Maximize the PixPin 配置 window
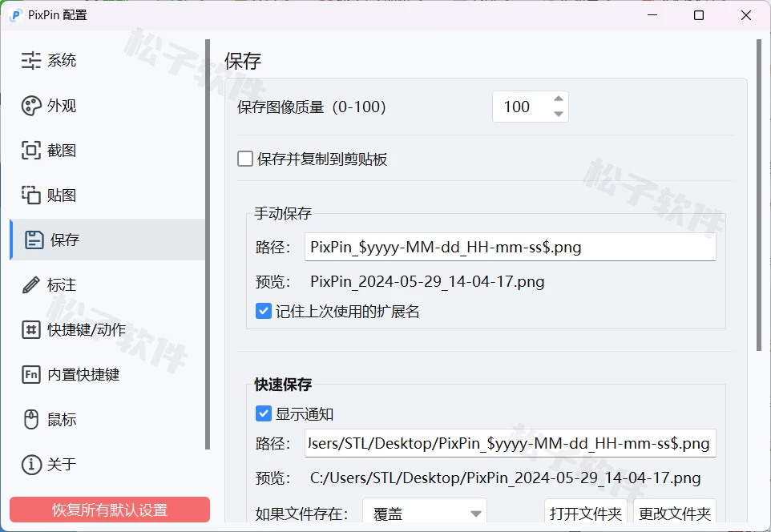The width and height of the screenshot is (771, 532). [x=699, y=15]
